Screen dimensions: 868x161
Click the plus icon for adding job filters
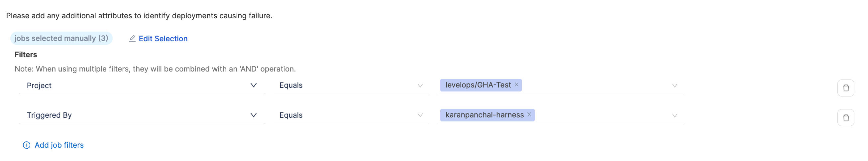coord(26,145)
